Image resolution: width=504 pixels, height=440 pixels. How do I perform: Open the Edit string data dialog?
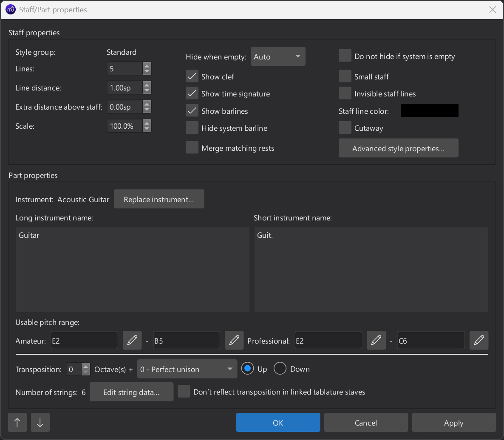pos(131,392)
